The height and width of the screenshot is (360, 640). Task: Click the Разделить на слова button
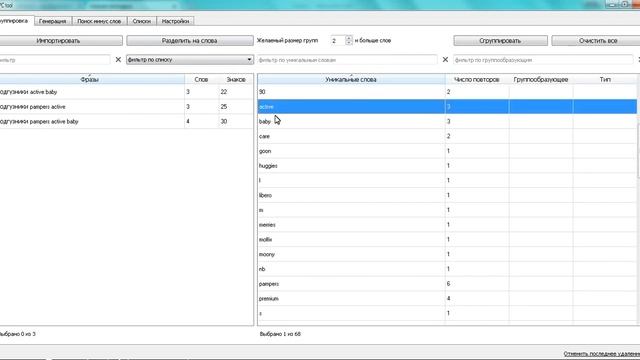[x=189, y=41]
